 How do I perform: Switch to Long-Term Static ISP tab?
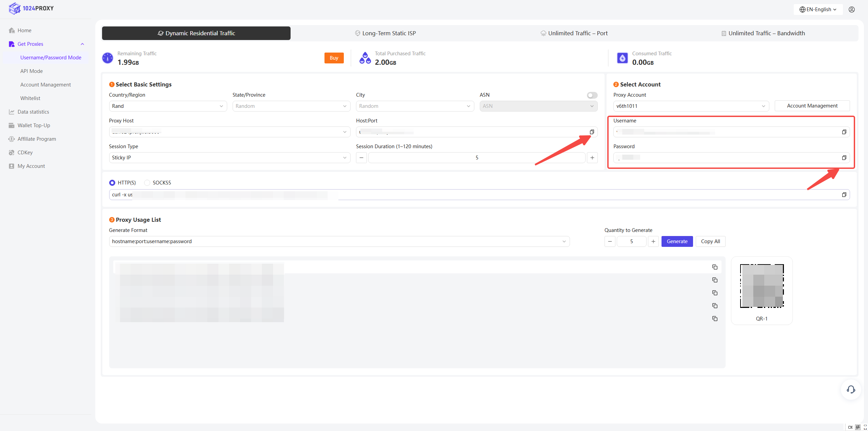385,33
